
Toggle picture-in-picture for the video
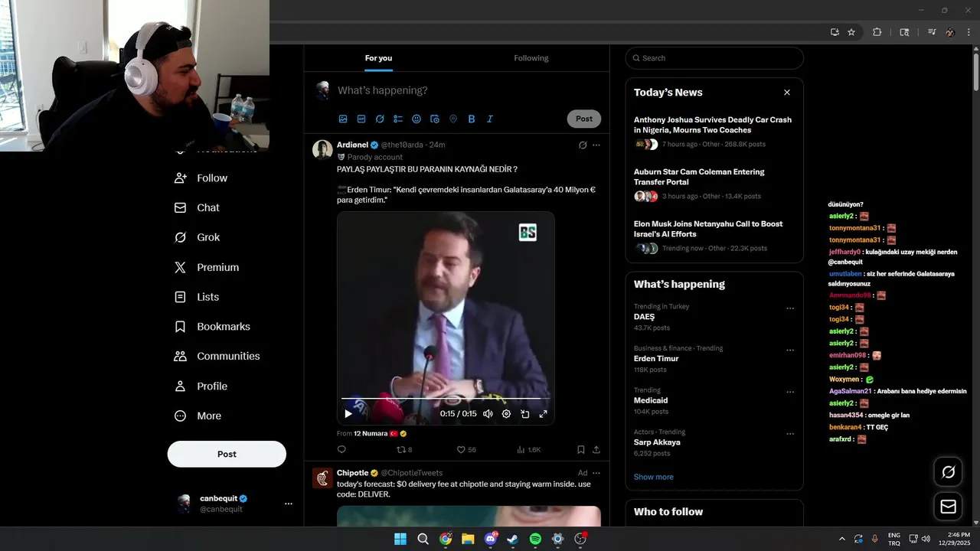[x=525, y=414]
